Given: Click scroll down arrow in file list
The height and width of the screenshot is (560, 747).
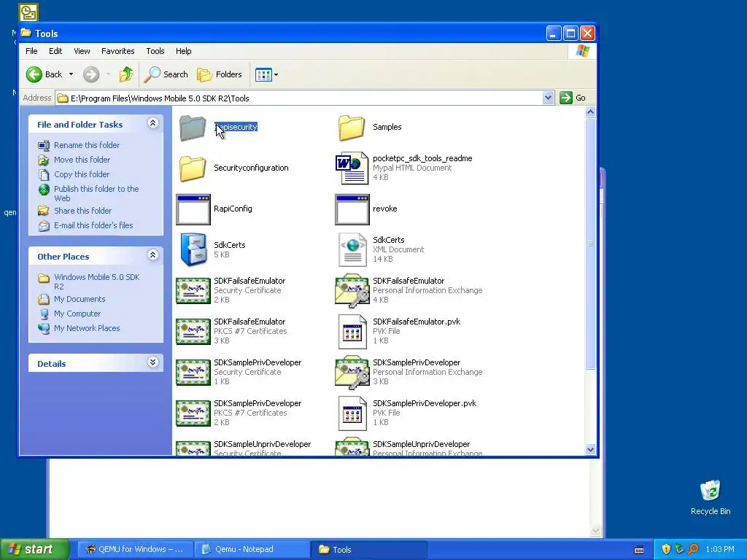Looking at the screenshot, I should point(590,449).
